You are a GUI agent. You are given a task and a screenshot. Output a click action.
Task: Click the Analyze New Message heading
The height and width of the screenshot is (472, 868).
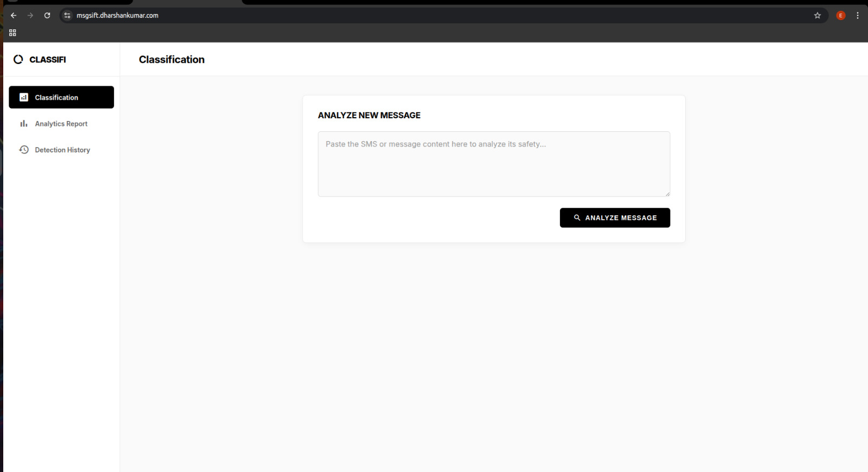369,115
